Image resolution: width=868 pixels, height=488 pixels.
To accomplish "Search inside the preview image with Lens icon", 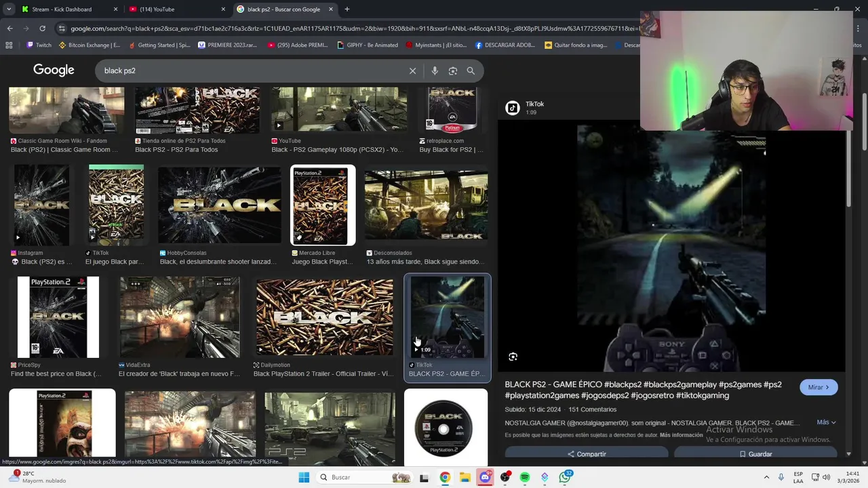I will pyautogui.click(x=513, y=357).
